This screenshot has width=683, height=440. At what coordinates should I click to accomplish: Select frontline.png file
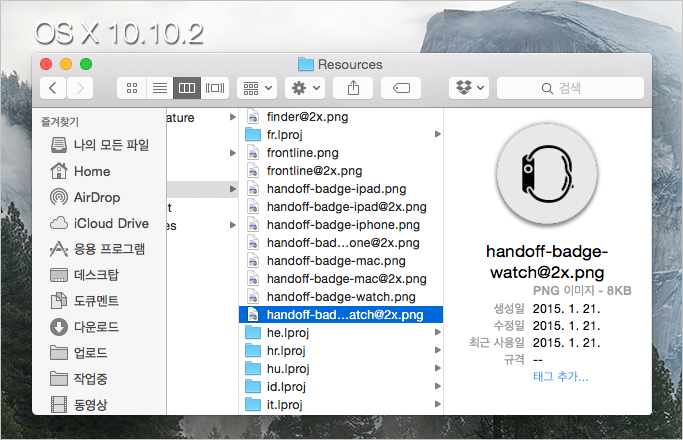click(341, 153)
